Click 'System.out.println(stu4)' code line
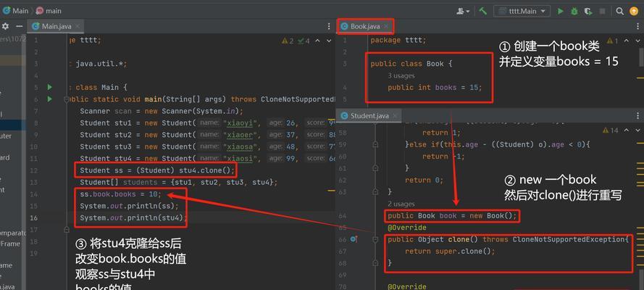Screen dimensions: 644x290 coord(133,218)
